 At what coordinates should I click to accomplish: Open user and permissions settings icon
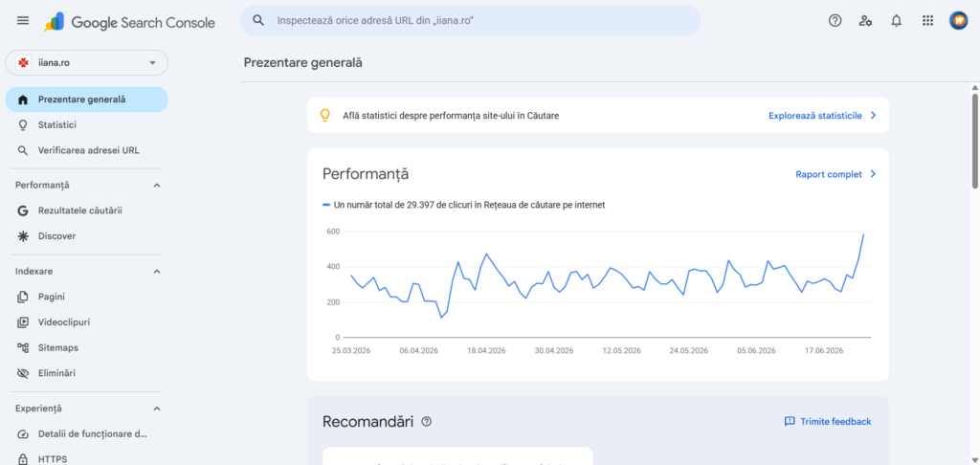pyautogui.click(x=865, y=21)
